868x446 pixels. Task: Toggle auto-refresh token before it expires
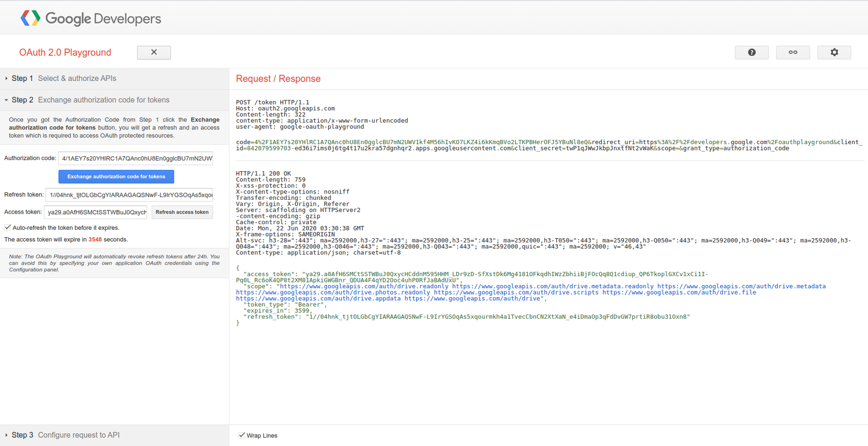tap(8, 228)
